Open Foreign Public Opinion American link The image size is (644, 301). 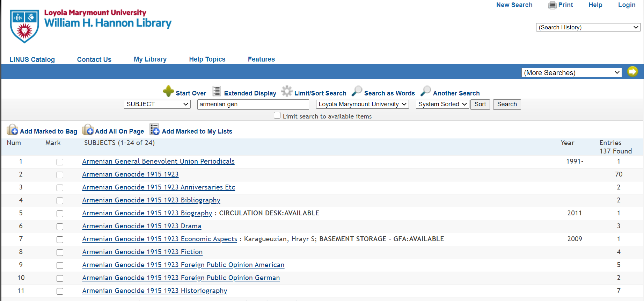pos(183,265)
